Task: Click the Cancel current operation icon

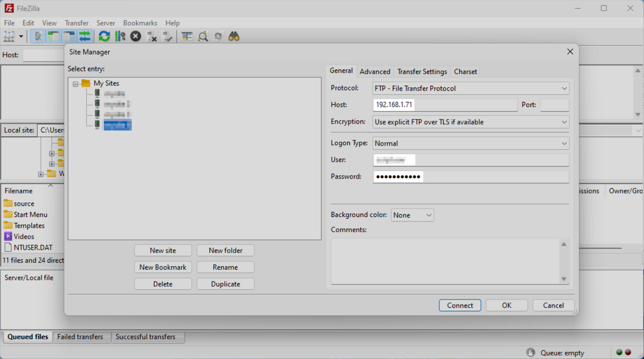Action: (x=136, y=36)
